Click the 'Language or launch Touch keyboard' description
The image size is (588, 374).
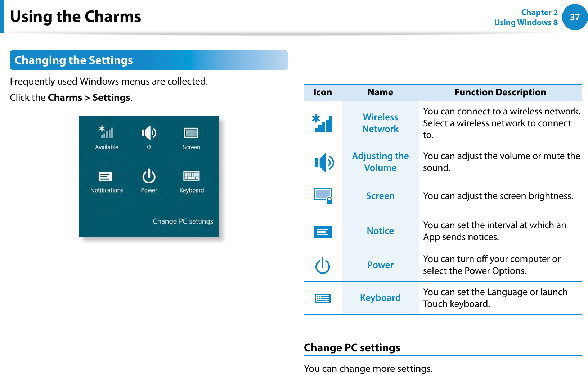tap(495, 298)
